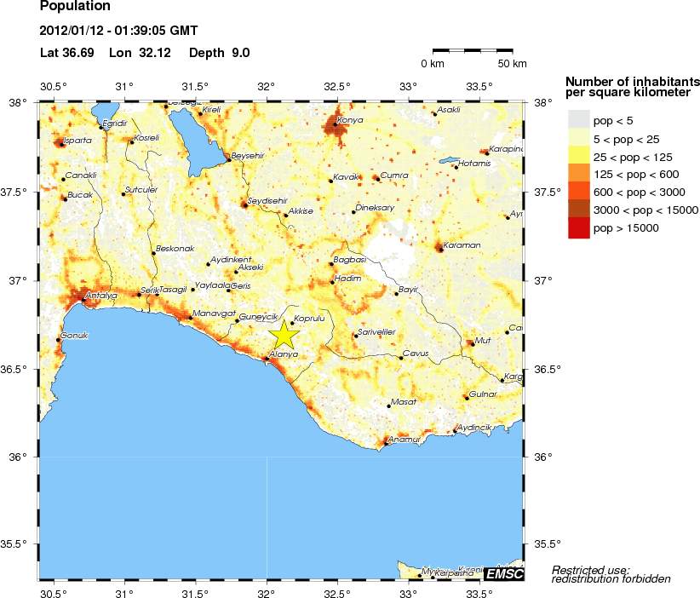The height and width of the screenshot is (598, 700).
Task: Click the Masat city label
Action: pyautogui.click(x=404, y=402)
